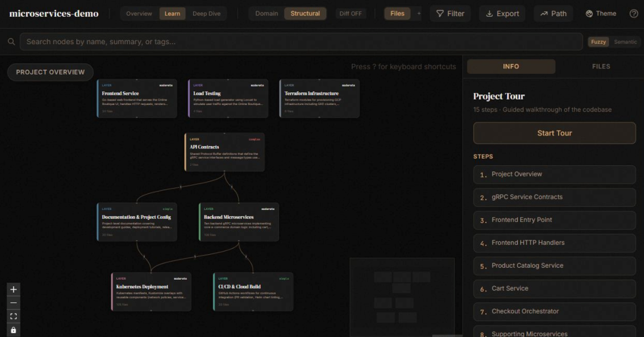Viewport: 644px width, 337px height.
Task: Click the lock interactivity icon
Action: [14, 330]
